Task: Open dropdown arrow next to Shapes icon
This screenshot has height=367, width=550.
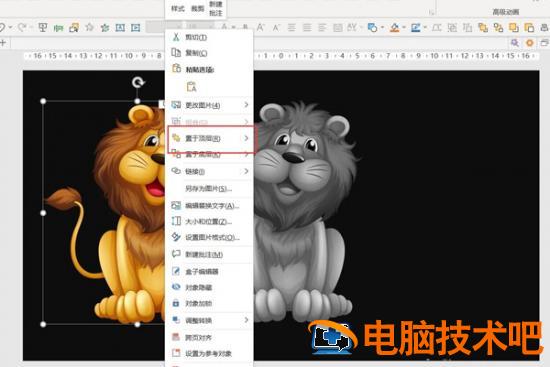Action: click(382, 27)
